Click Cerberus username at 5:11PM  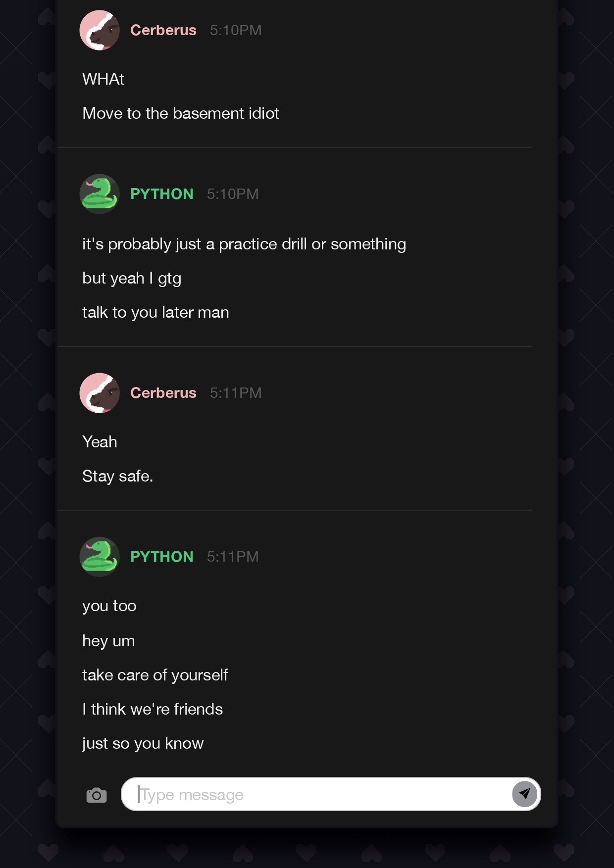[163, 393]
